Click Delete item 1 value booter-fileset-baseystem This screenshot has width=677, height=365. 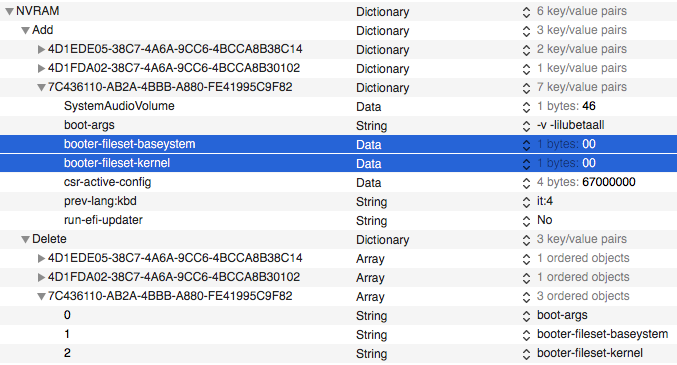pyautogui.click(x=602, y=334)
